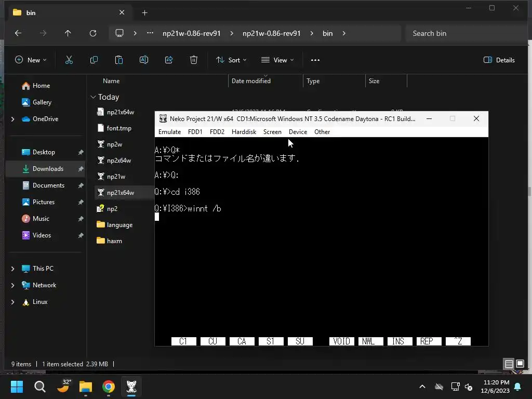
Task: Open the New item dropdown
Action: [x=31, y=60]
